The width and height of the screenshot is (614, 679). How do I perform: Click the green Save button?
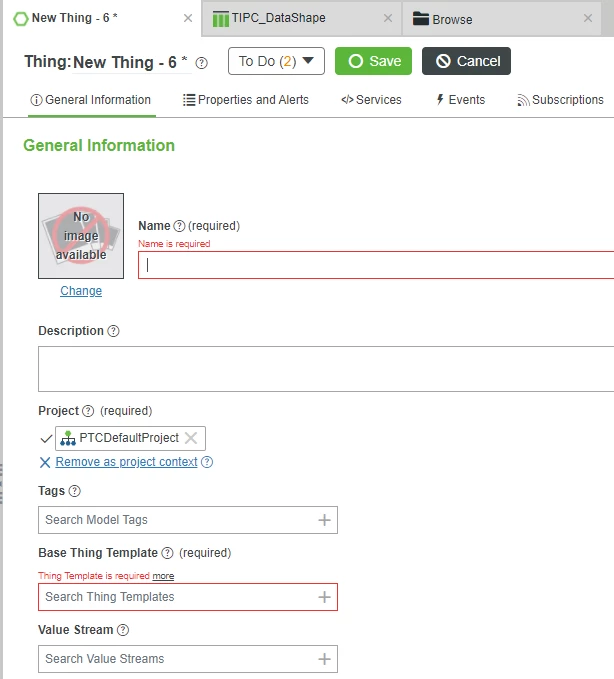coord(373,61)
